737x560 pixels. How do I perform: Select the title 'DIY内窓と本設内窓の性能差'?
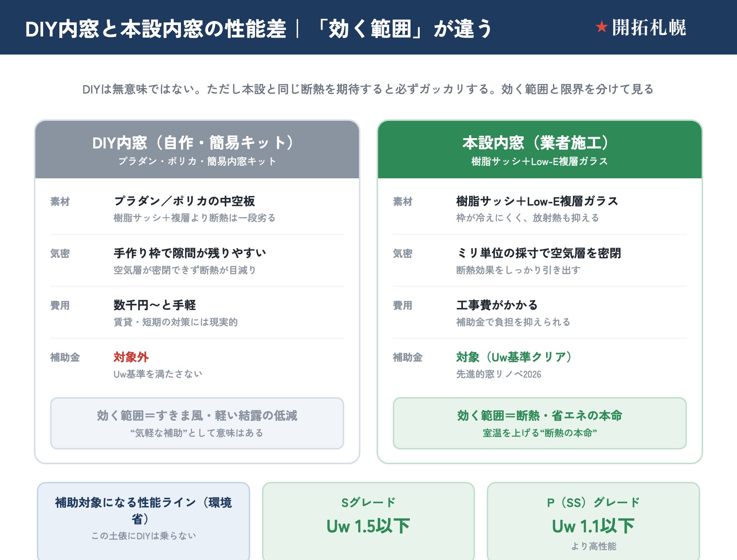click(x=156, y=29)
